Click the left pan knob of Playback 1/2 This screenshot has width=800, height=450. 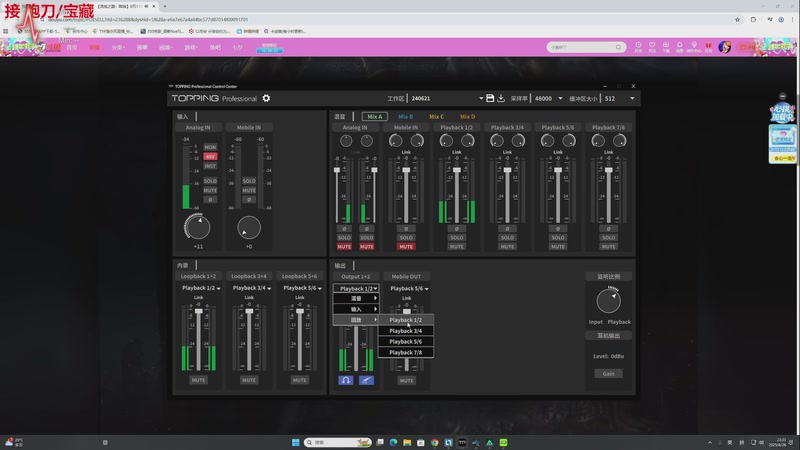click(446, 140)
